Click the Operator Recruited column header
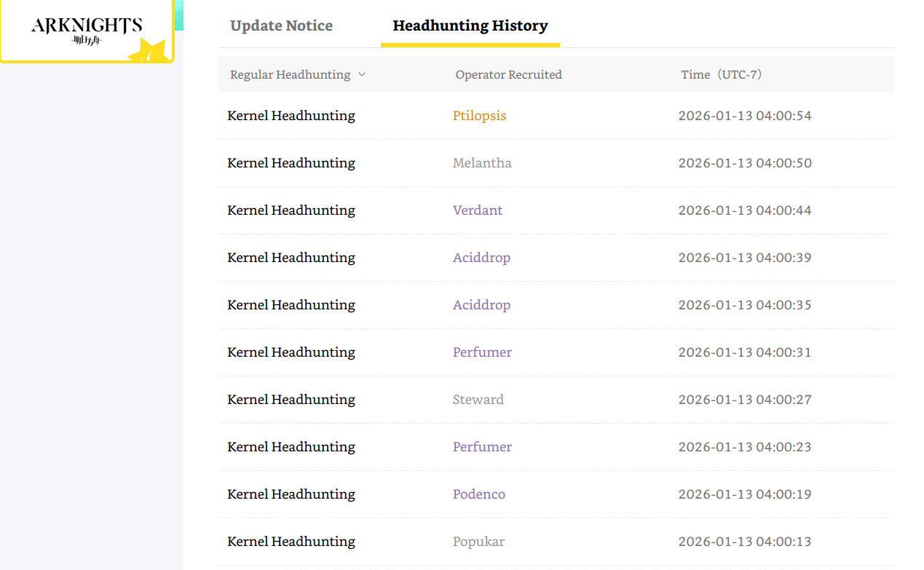The image size is (924, 570). click(x=509, y=74)
